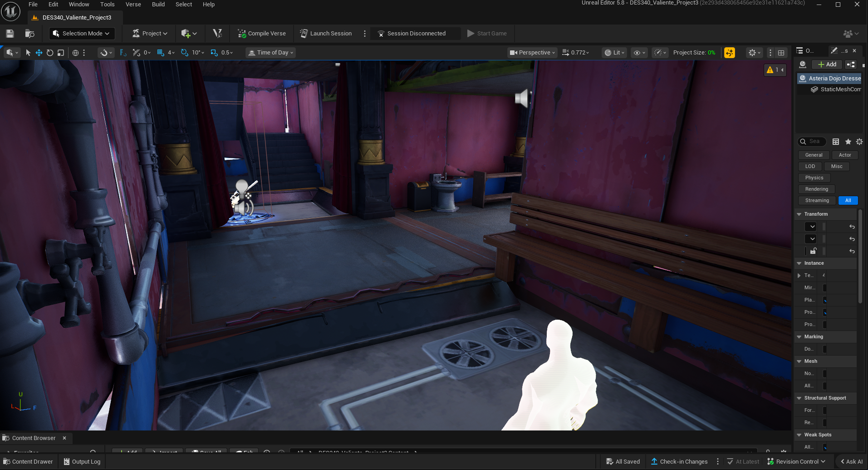Open the Time of Day dropdown

(x=270, y=53)
